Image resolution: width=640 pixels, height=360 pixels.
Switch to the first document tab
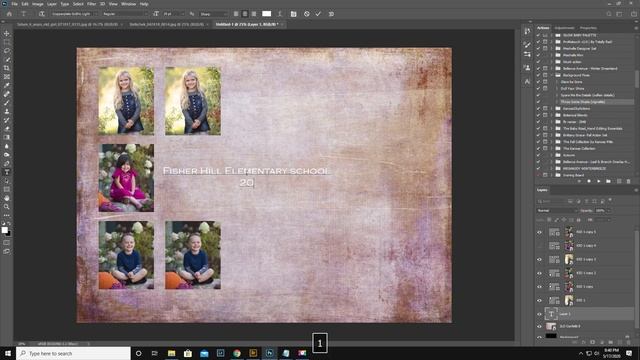[67, 24]
